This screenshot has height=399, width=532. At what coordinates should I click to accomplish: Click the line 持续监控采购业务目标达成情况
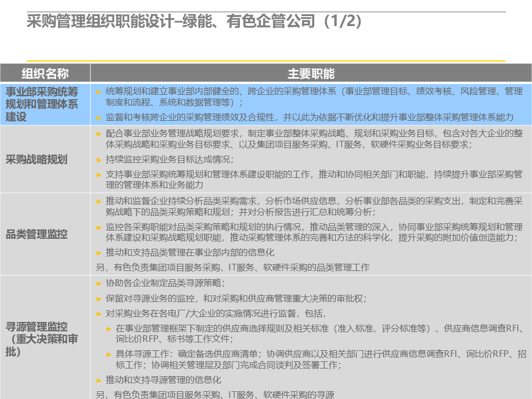tap(170, 159)
